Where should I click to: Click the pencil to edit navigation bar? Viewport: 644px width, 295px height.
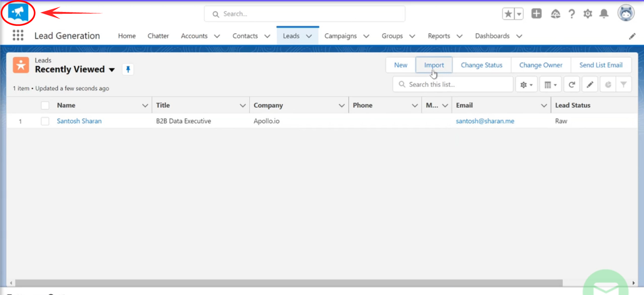point(632,36)
